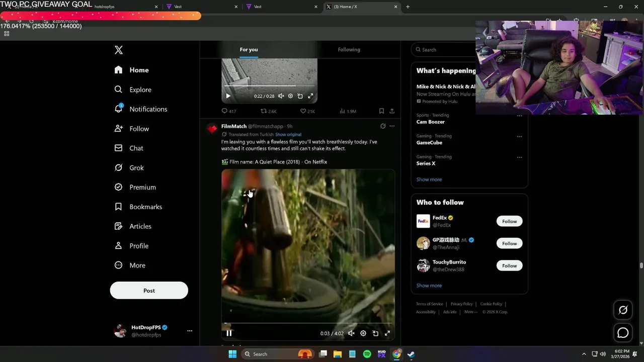This screenshot has height=362, width=644.
Task: Click the page vertical scrollbar thumb
Action: coord(641,265)
